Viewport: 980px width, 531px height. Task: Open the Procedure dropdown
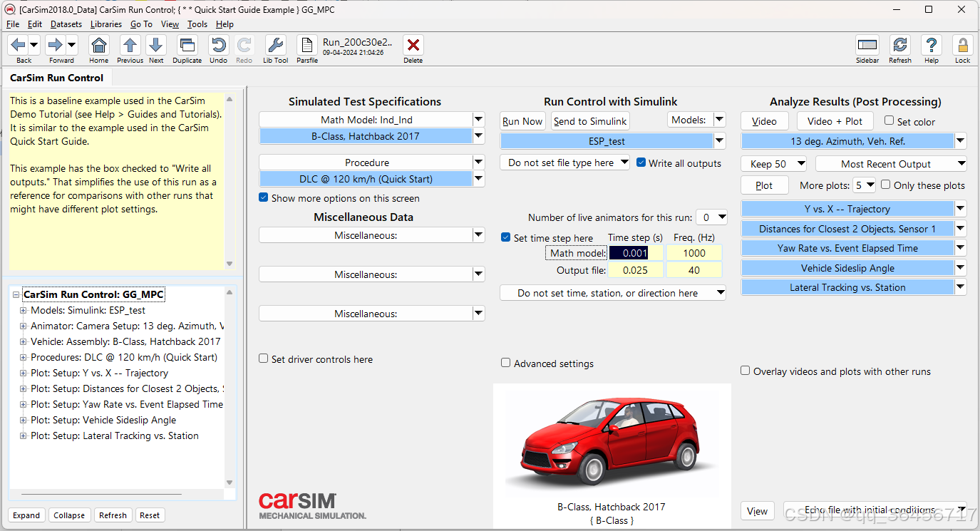coord(478,163)
